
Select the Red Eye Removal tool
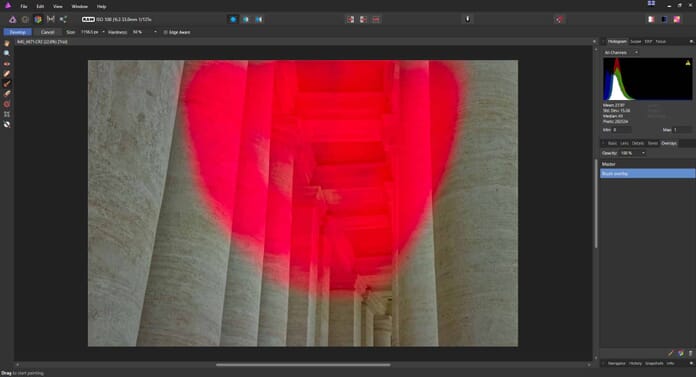coord(7,64)
